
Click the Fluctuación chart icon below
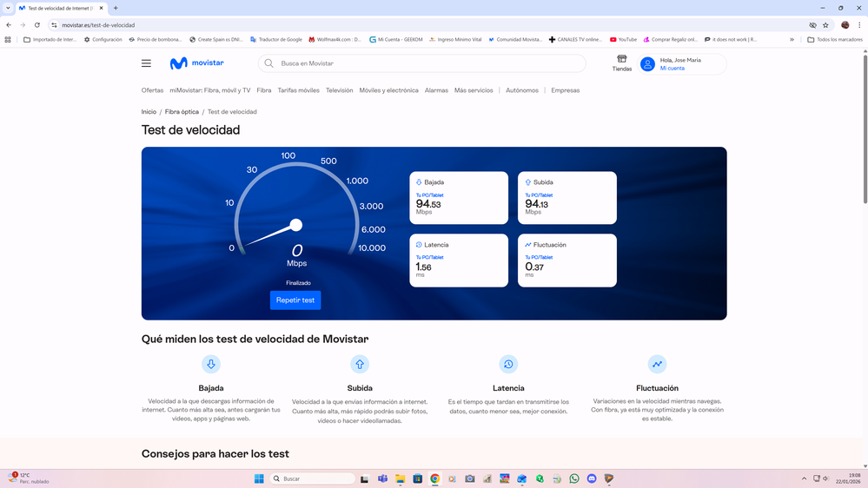pos(657,365)
